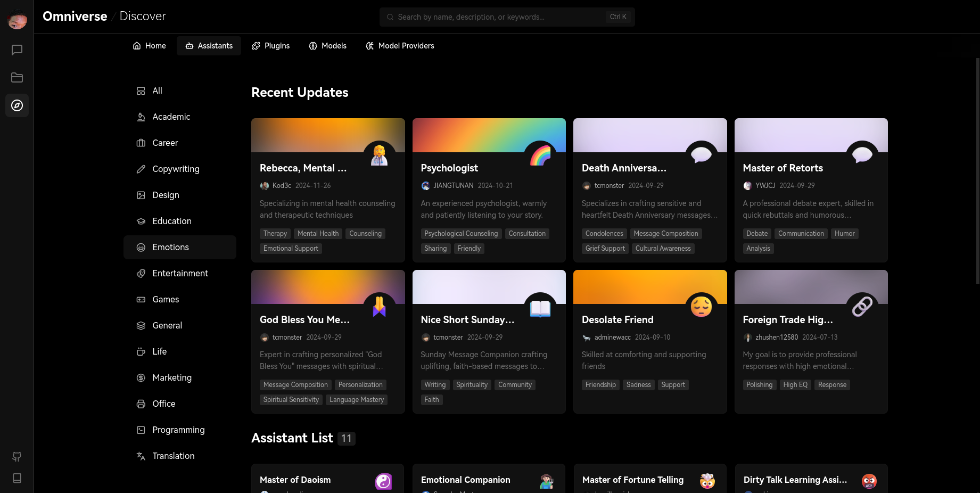Click the Therapy tag on Rebecca card
Screen dimensions: 980x493
(x=275, y=234)
